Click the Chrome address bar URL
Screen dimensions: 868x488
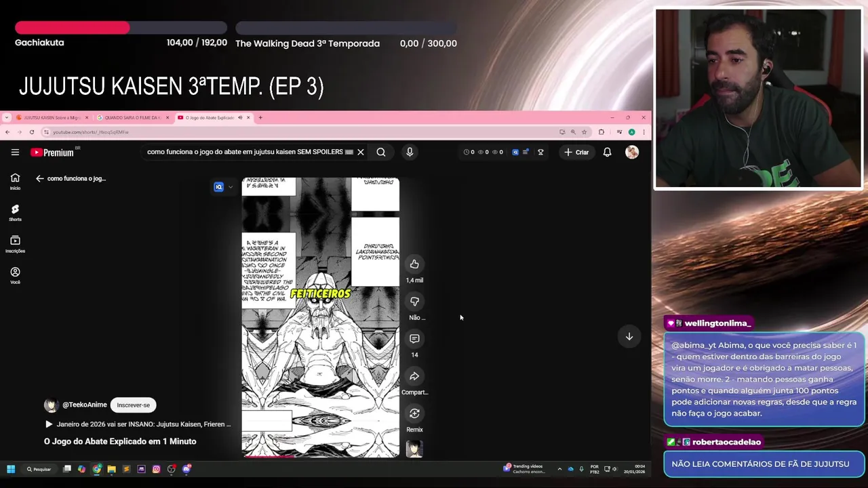click(x=91, y=132)
